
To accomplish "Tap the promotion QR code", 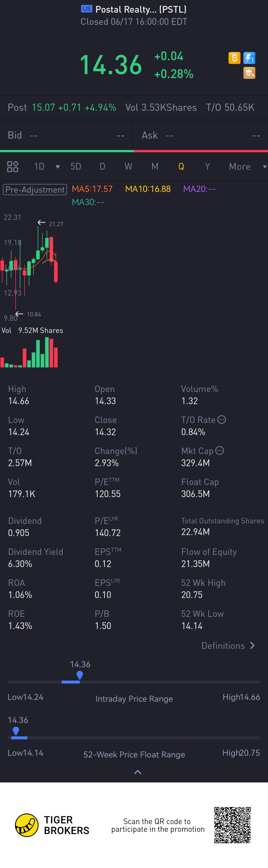I will point(233,825).
